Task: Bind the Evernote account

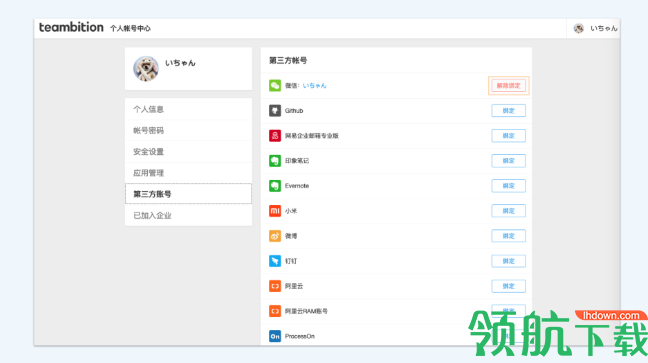Action: tap(508, 186)
